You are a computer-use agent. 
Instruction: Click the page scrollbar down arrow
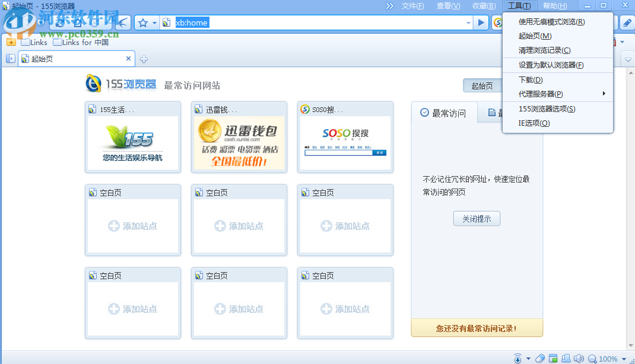[x=630, y=346]
